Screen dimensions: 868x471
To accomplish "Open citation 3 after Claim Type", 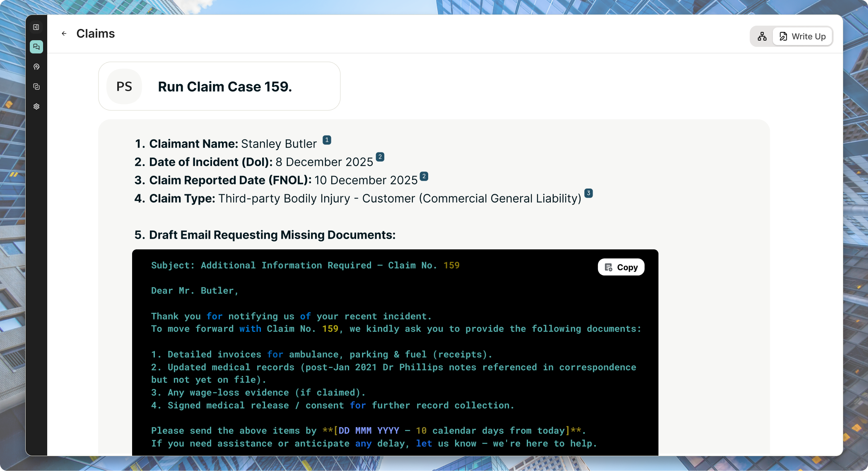I will [x=588, y=193].
